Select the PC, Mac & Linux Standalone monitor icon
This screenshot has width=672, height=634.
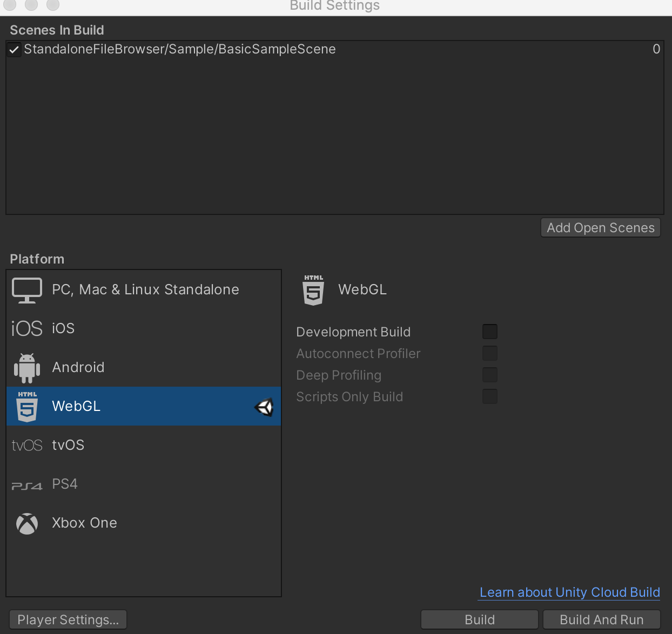pos(27,291)
